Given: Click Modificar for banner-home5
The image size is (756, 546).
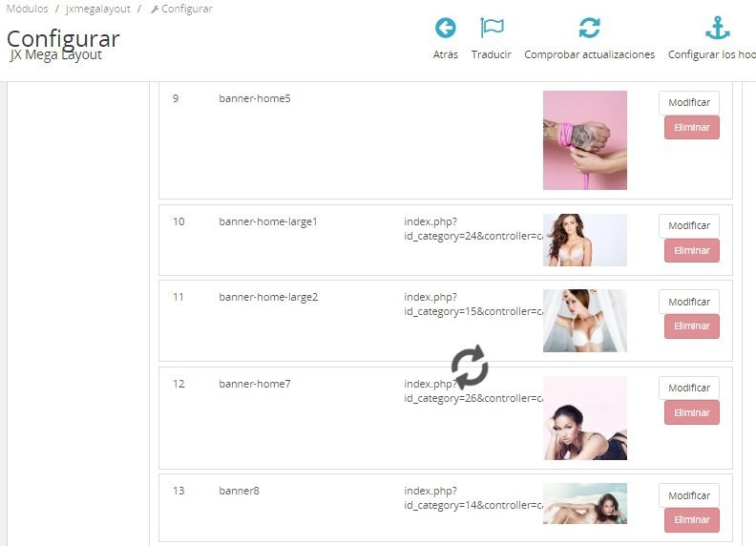Looking at the screenshot, I should pos(689,102).
